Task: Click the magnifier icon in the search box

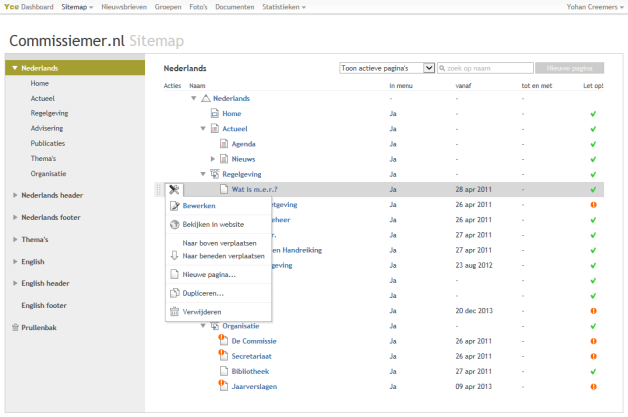Action: coord(442,68)
